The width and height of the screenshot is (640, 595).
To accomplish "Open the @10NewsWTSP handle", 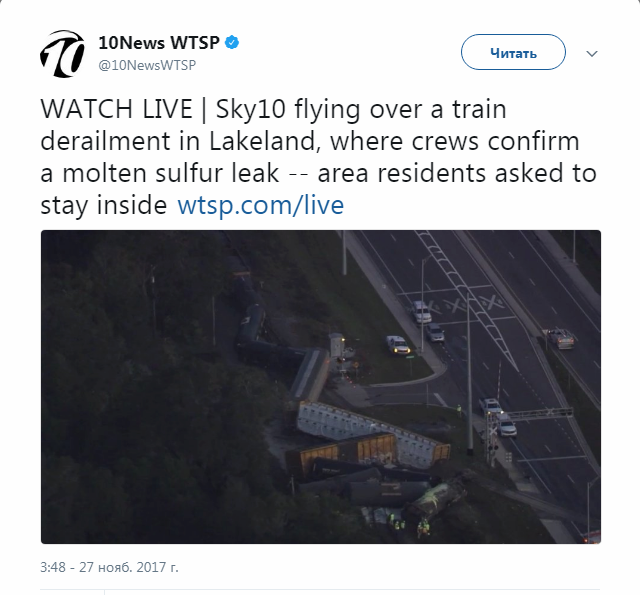I will [x=147, y=65].
